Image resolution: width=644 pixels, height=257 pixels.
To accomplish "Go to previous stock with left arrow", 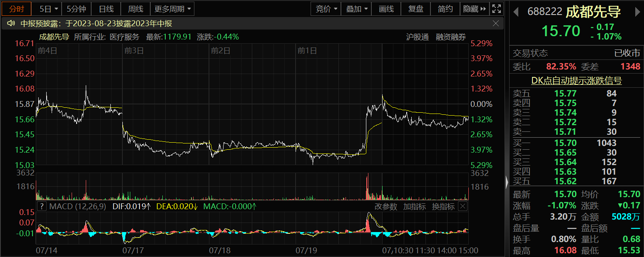I will pyautogui.click(x=516, y=12).
